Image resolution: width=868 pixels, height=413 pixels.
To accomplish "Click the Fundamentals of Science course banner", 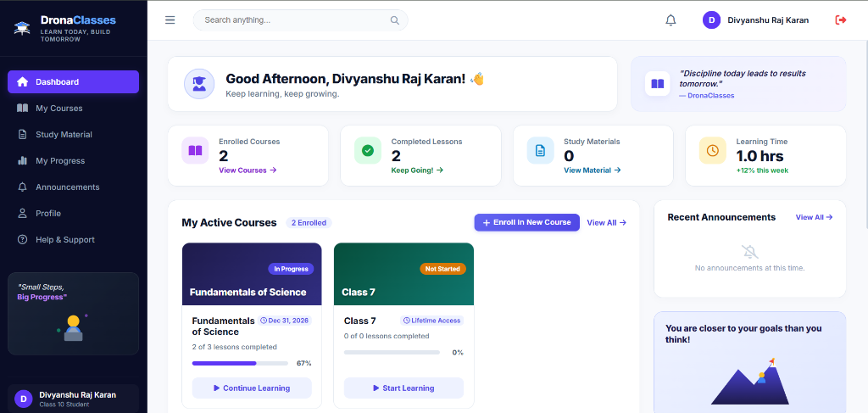I will pos(252,274).
